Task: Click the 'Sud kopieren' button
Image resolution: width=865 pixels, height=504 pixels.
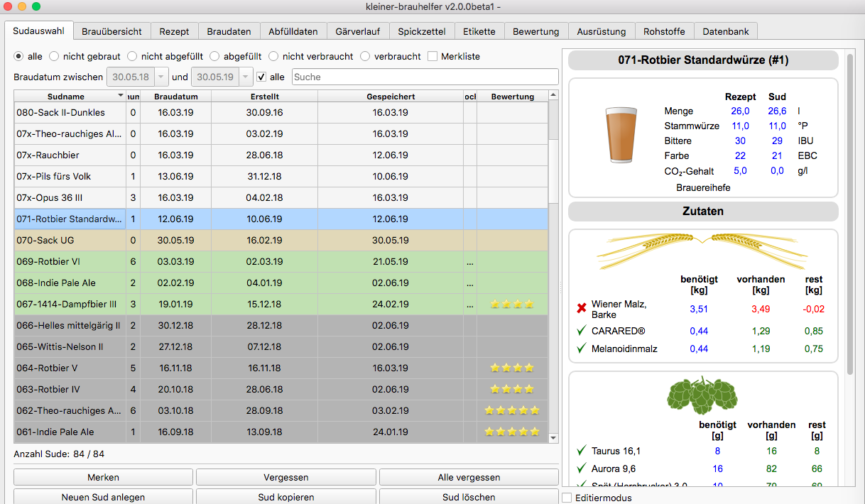Action: (288, 496)
